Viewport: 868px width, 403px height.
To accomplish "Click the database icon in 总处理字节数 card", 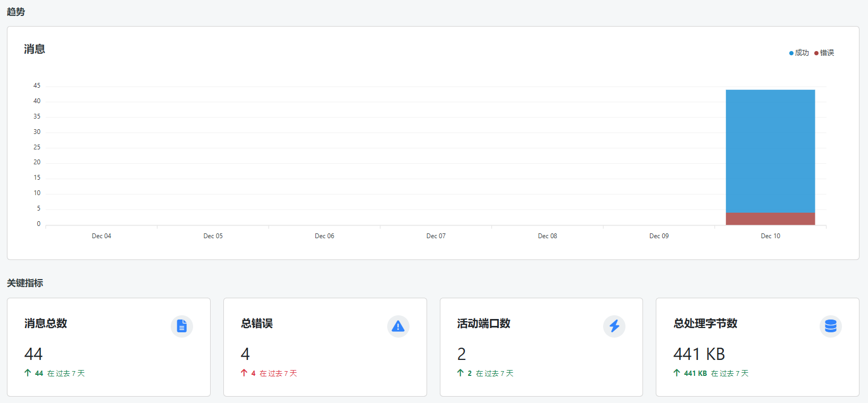I will 831,326.
